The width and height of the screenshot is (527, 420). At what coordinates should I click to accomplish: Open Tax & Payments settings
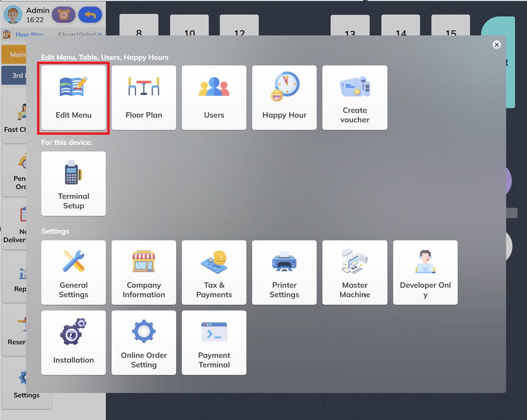(x=214, y=272)
